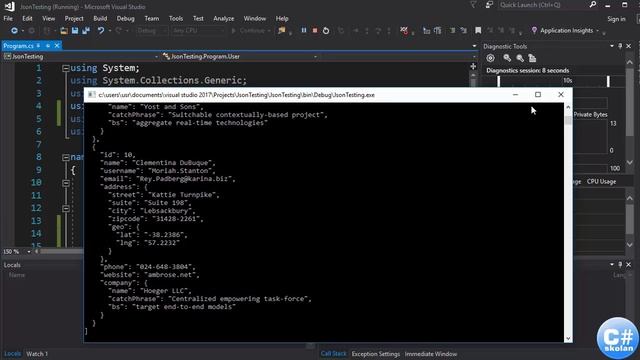
Task: Click the Application Insights lightbulb icon
Action: point(534,31)
